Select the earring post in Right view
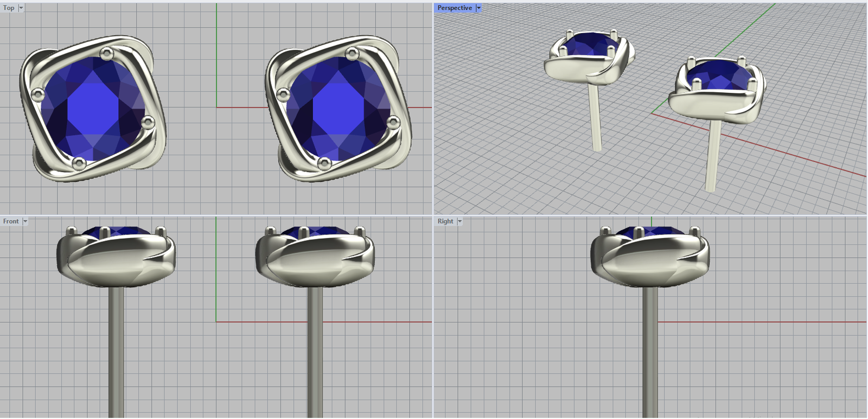This screenshot has width=868, height=419. [650, 353]
